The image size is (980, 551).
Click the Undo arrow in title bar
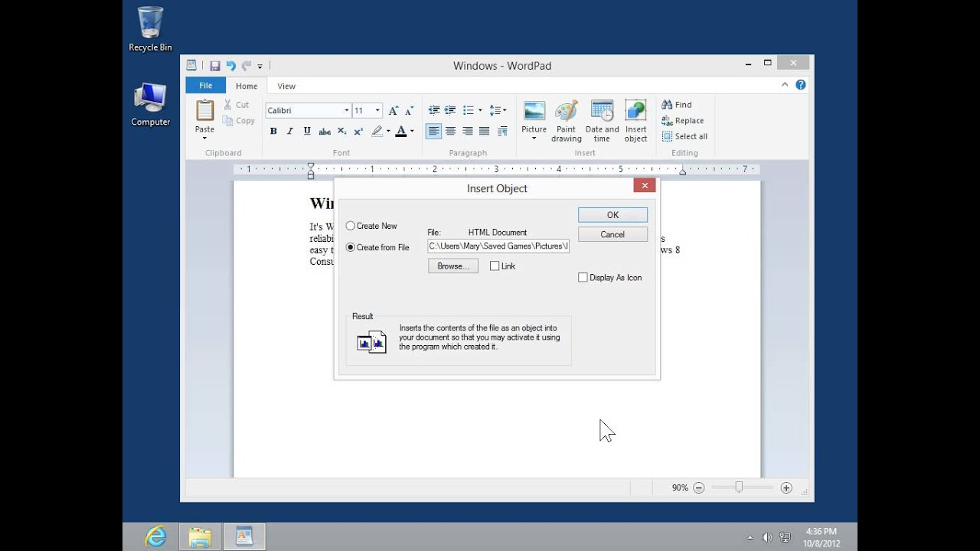[x=230, y=66]
